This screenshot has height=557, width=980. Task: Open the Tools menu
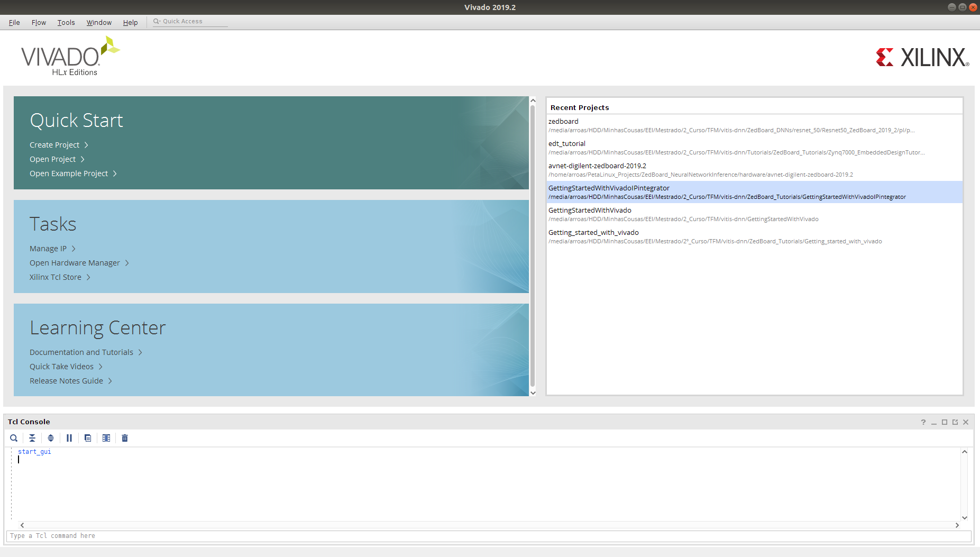[66, 22]
